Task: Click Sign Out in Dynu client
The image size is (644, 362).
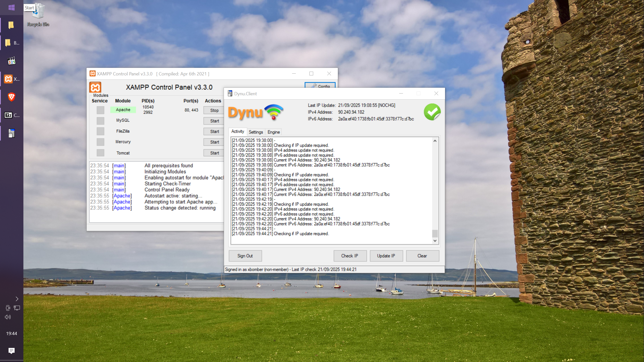Action: (245, 256)
